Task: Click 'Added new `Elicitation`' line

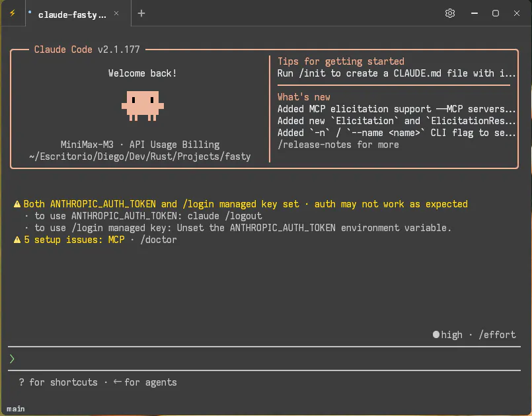Action: coord(397,121)
